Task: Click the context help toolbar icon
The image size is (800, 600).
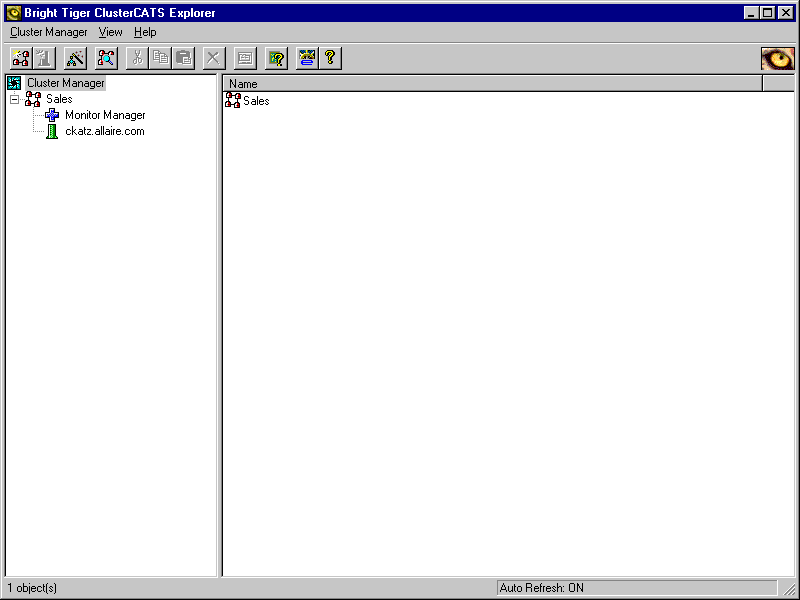Action: [x=276, y=58]
